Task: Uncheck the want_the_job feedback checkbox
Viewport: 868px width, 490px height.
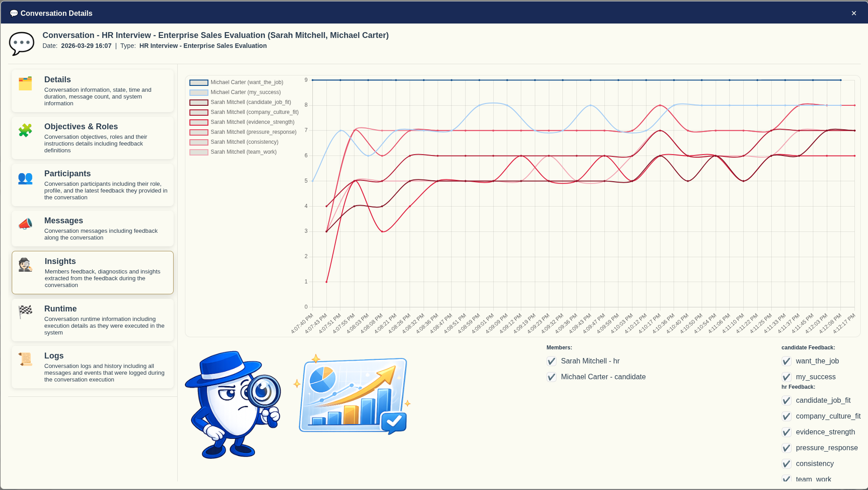Action: [x=787, y=361]
